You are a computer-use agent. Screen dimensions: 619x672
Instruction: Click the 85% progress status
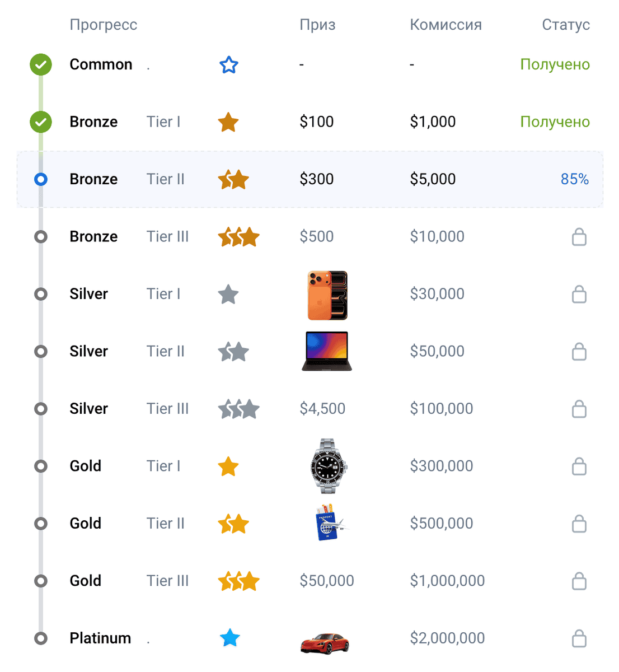click(x=575, y=179)
